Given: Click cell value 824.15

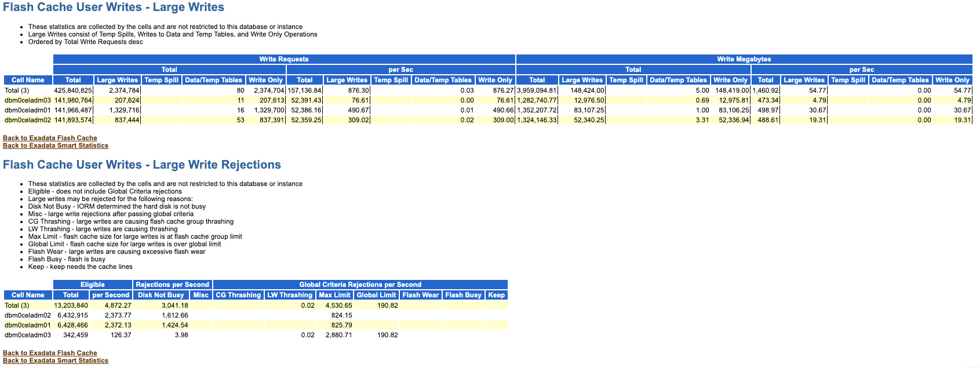Looking at the screenshot, I should click(x=341, y=315).
